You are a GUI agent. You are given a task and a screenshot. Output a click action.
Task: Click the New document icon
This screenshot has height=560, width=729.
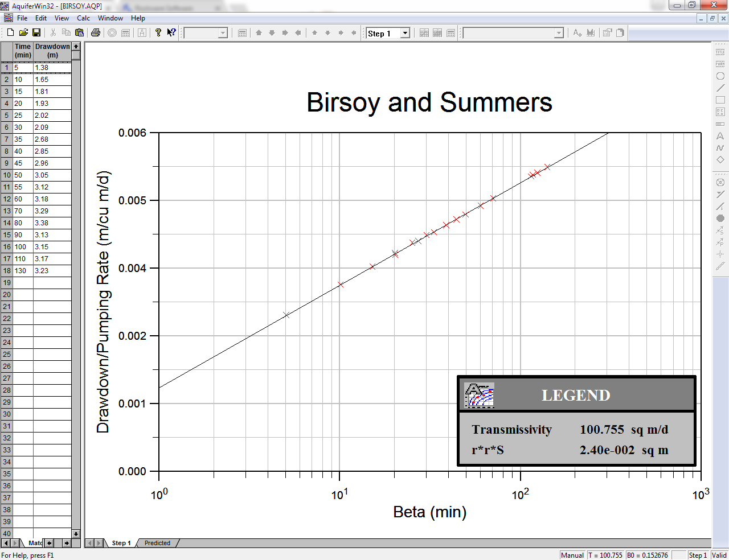click(x=10, y=33)
